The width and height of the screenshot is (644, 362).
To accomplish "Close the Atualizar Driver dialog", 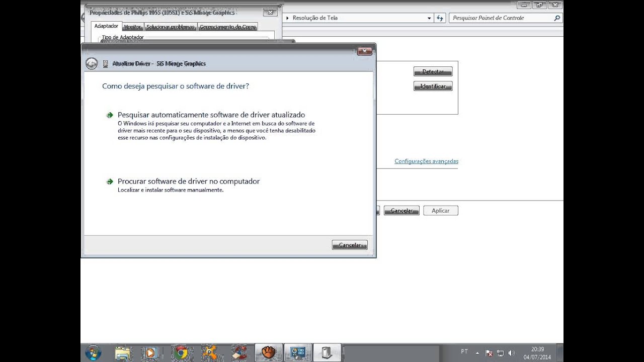I will point(365,51).
